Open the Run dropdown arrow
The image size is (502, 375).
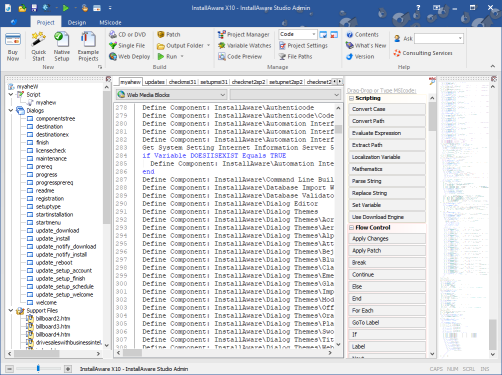(x=182, y=56)
